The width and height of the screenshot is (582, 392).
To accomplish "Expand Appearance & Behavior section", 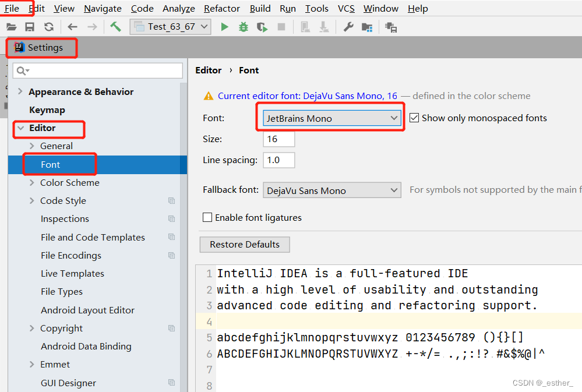I will pos(20,91).
